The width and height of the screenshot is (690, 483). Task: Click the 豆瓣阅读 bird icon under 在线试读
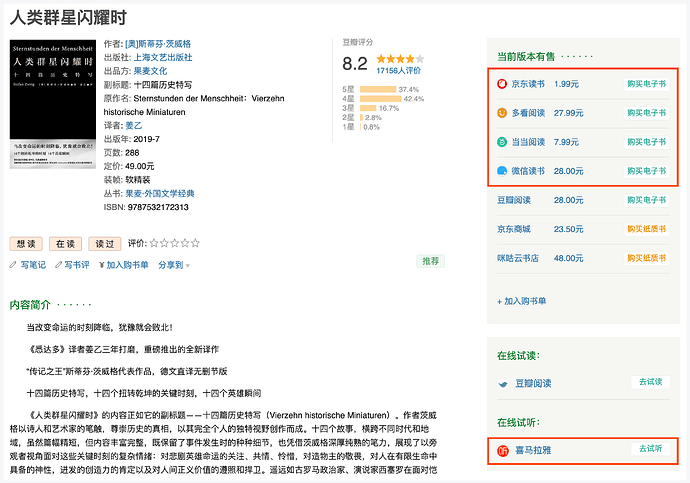[503, 384]
